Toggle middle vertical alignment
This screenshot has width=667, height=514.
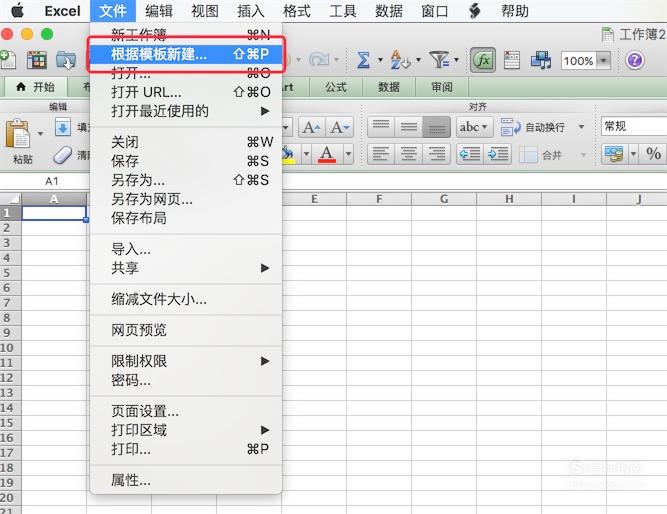[408, 127]
